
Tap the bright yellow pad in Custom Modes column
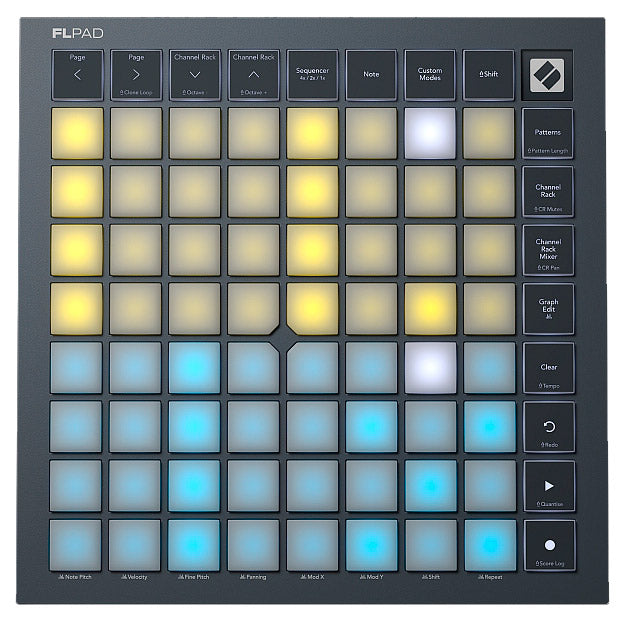tap(430, 309)
